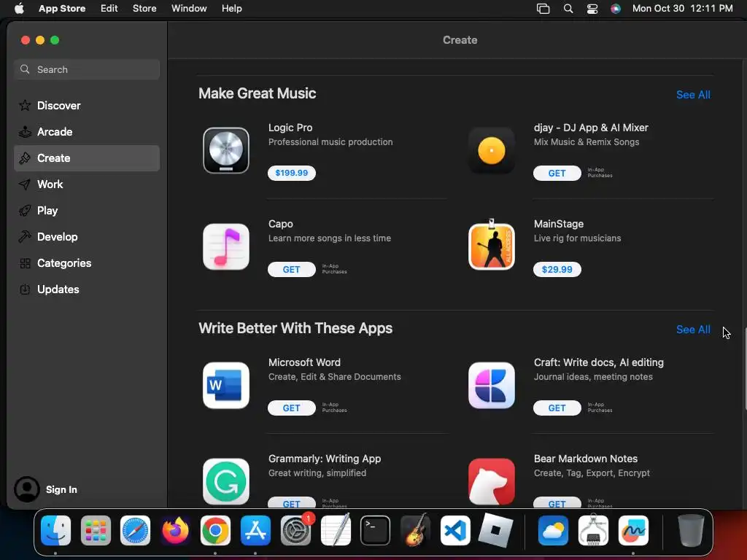The width and height of the screenshot is (747, 560).
Task: Open the Apple menu
Action: (19, 9)
